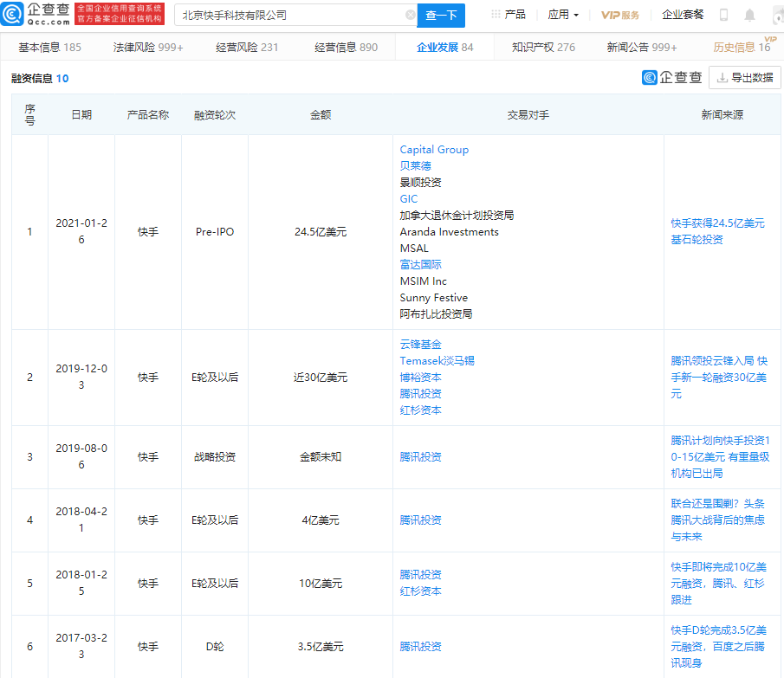Click the Qcc.com logo icon
Image resolution: width=784 pixels, height=678 pixels.
point(12,14)
